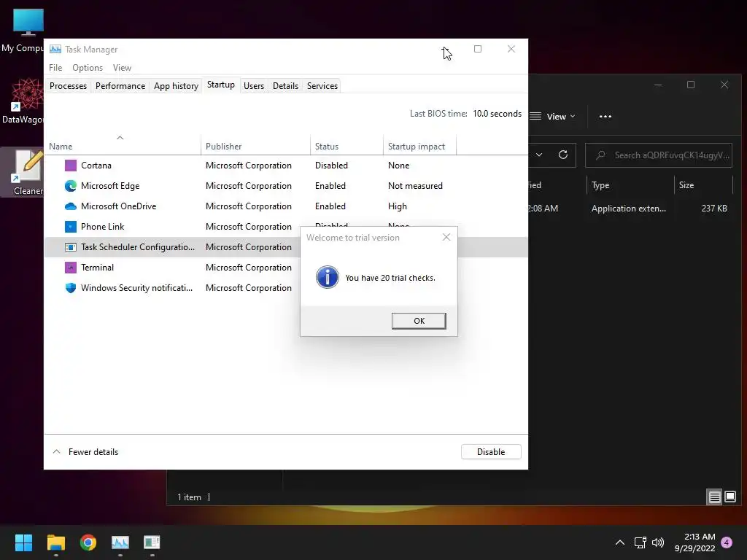Click the Disabled status for Cortana

[x=331, y=166]
